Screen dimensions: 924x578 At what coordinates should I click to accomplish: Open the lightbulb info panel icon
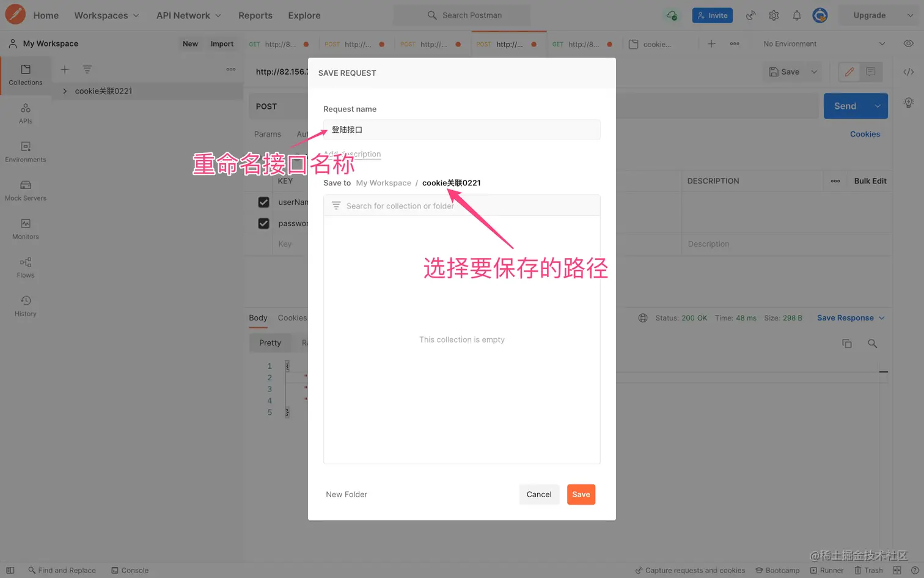pyautogui.click(x=909, y=102)
